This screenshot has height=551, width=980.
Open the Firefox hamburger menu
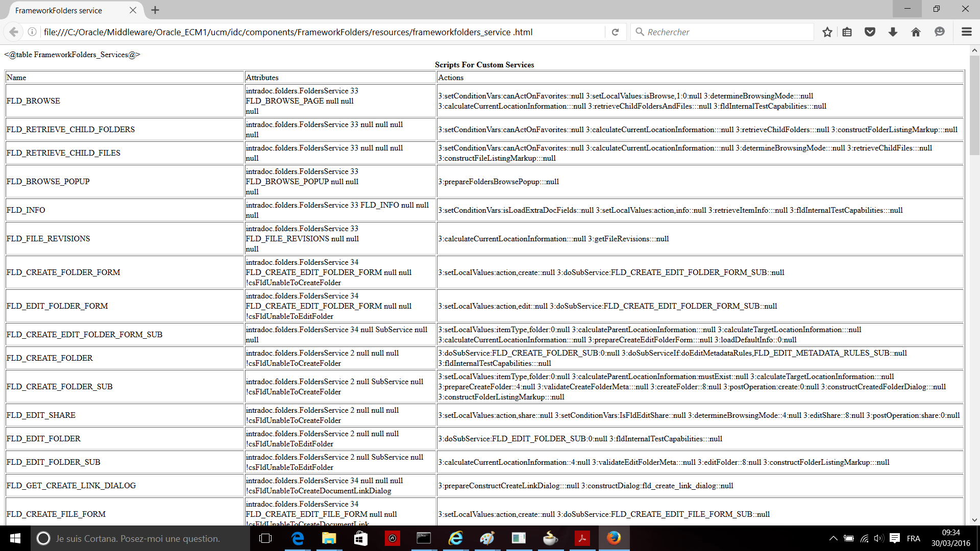pyautogui.click(x=966, y=32)
